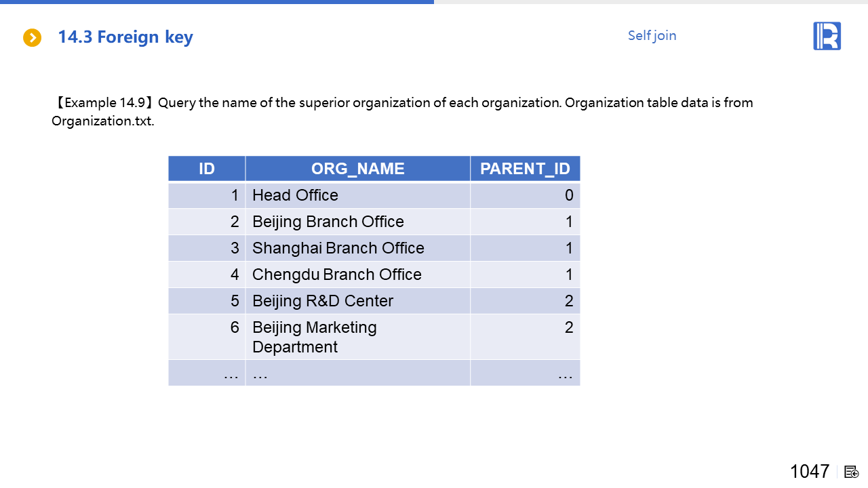Click the 14.3 Foreign key heading
This screenshot has height=488, width=868.
point(125,37)
